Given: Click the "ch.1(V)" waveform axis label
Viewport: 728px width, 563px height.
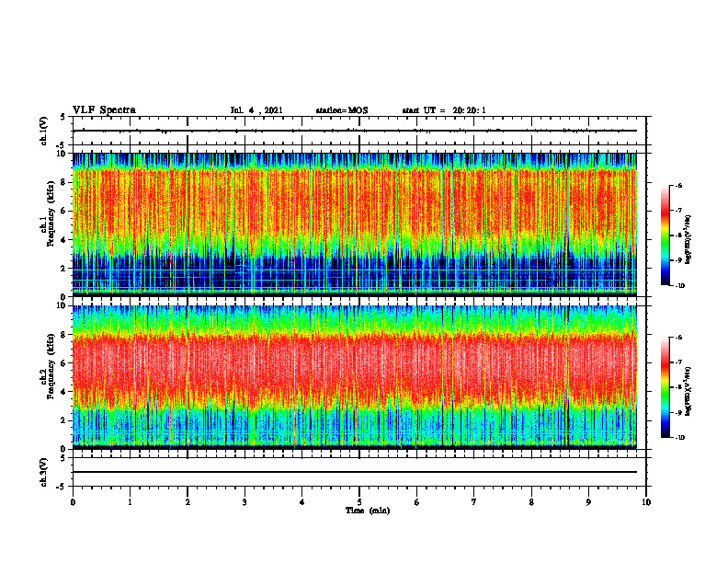Looking at the screenshot, I should pos(43,131).
